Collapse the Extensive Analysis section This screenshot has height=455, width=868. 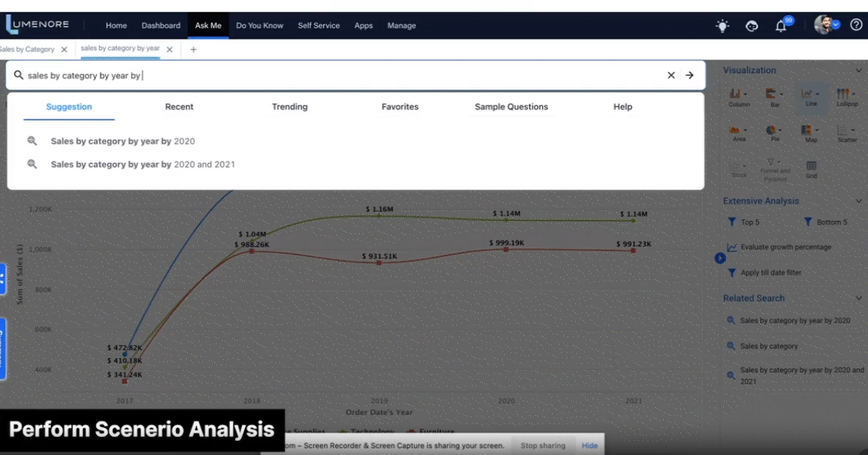click(858, 200)
